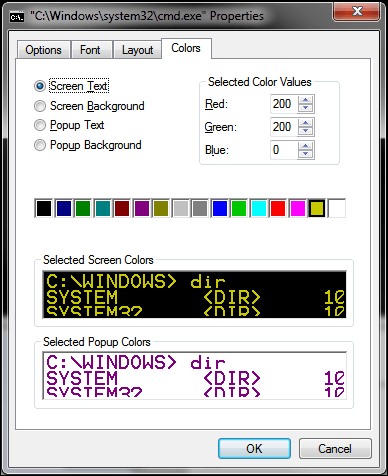Confirm changes with the OK button
Image resolution: width=388 pixels, height=476 pixels.
[254, 449]
